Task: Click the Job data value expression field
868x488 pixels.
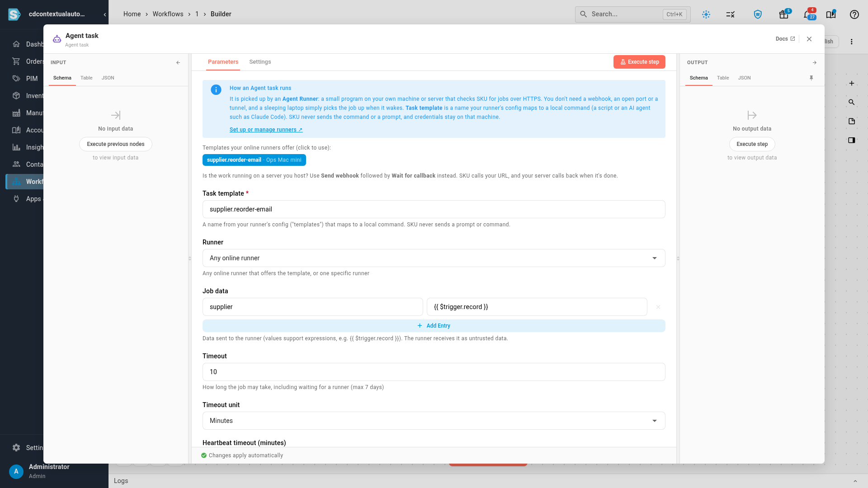Action: 537,307
